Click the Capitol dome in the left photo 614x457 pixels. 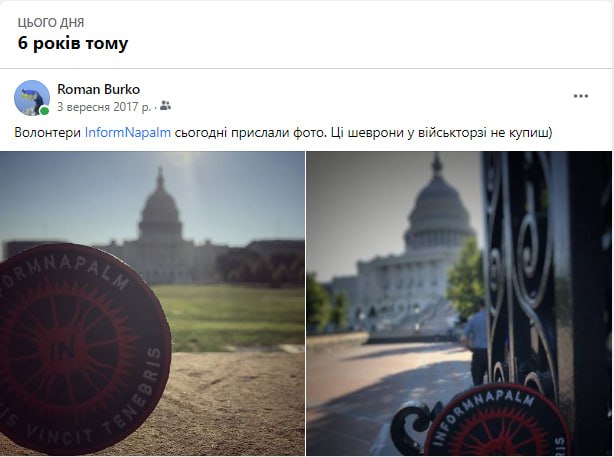[x=160, y=205]
